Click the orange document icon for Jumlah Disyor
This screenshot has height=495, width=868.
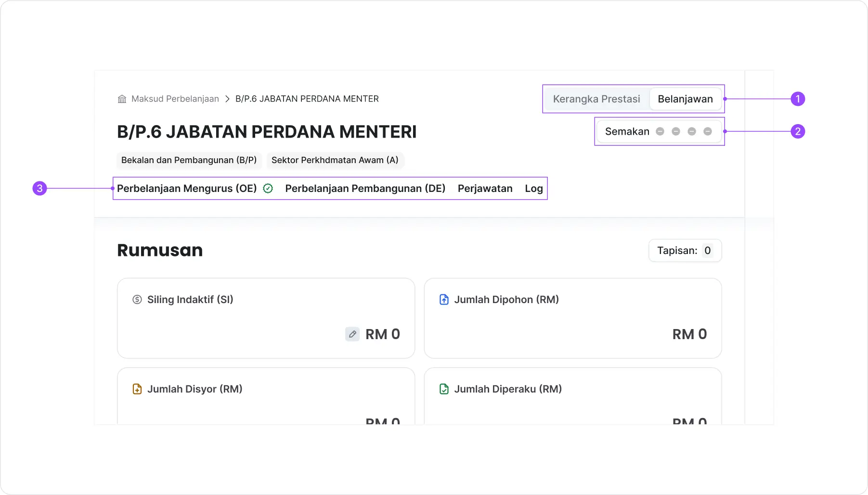click(x=137, y=389)
